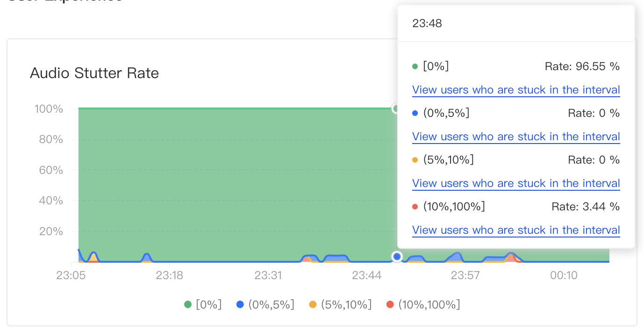This screenshot has width=644, height=331.
Task: Hide the (10%,100%] red legend series
Action: click(x=423, y=305)
